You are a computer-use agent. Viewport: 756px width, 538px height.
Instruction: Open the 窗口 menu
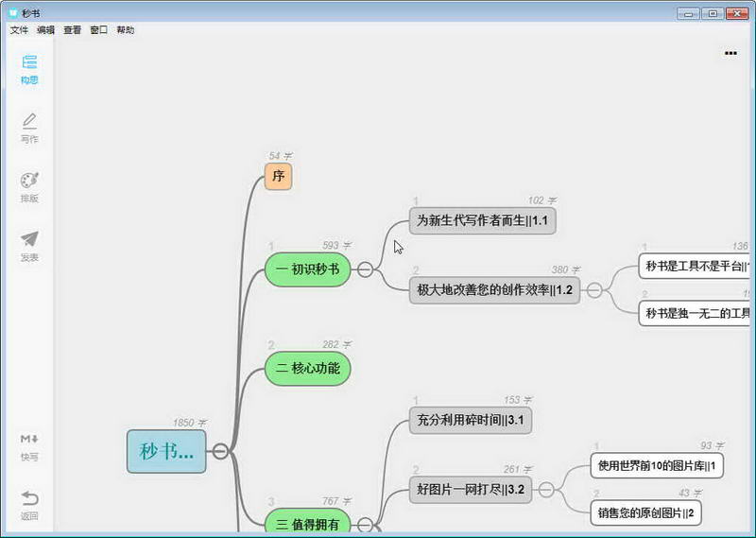pyautogui.click(x=99, y=30)
